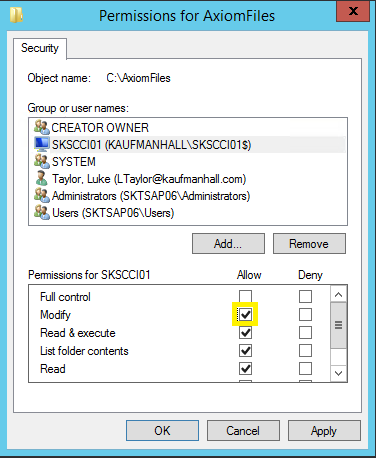This screenshot has width=376, height=458.
Task: Click the permissions list scroll down arrow
Action: click(x=338, y=373)
